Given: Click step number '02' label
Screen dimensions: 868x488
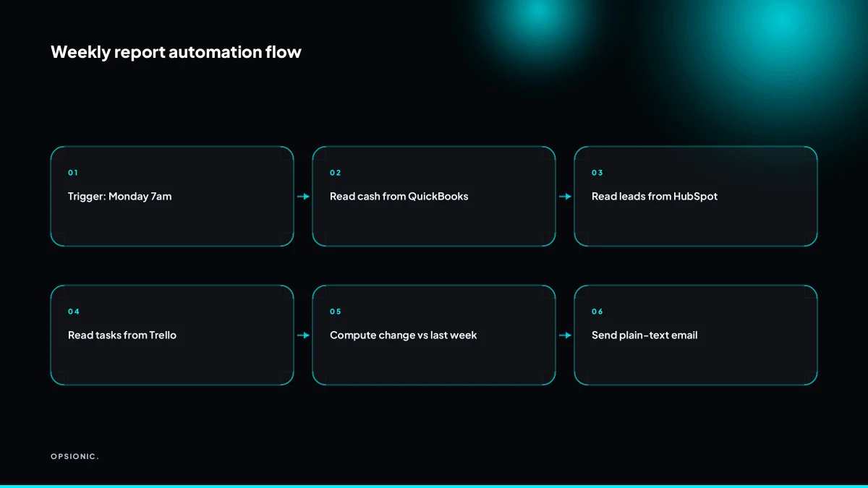Looking at the screenshot, I should (336, 173).
